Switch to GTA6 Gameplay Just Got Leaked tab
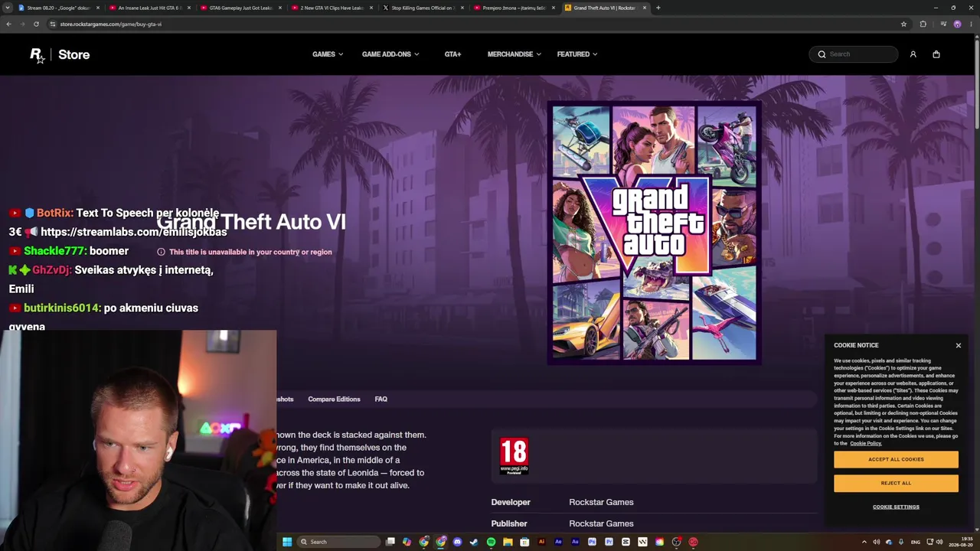980x551 pixels. [x=240, y=8]
